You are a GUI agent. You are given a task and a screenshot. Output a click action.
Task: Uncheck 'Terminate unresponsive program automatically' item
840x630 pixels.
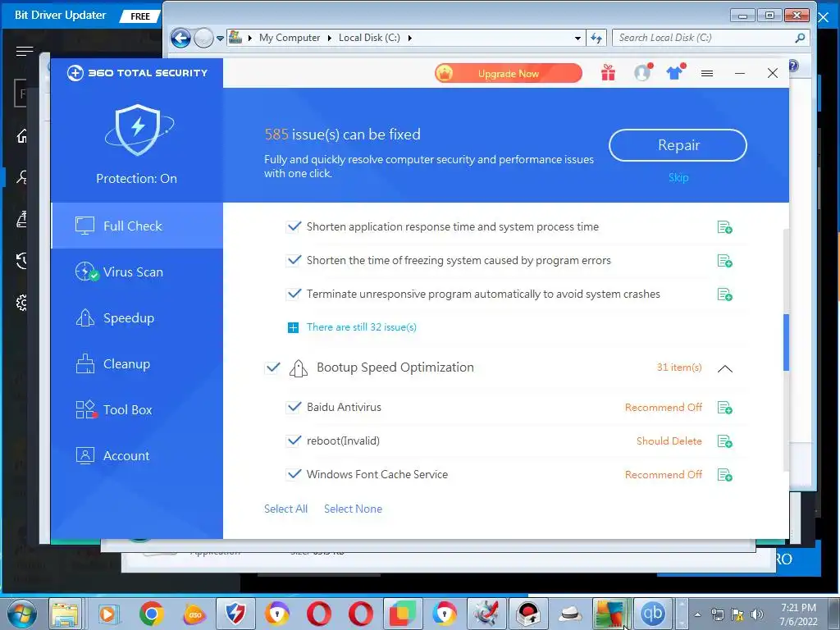click(x=294, y=294)
